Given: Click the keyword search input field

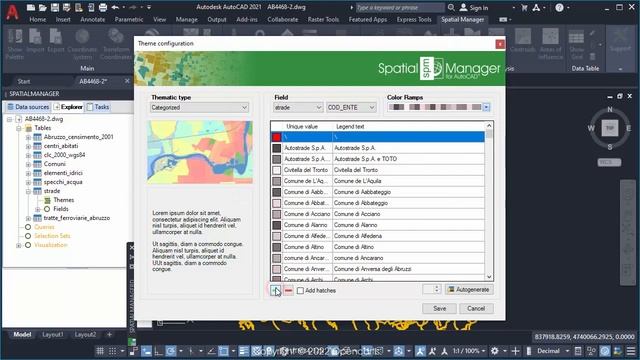Looking at the screenshot, I should tap(399, 7).
